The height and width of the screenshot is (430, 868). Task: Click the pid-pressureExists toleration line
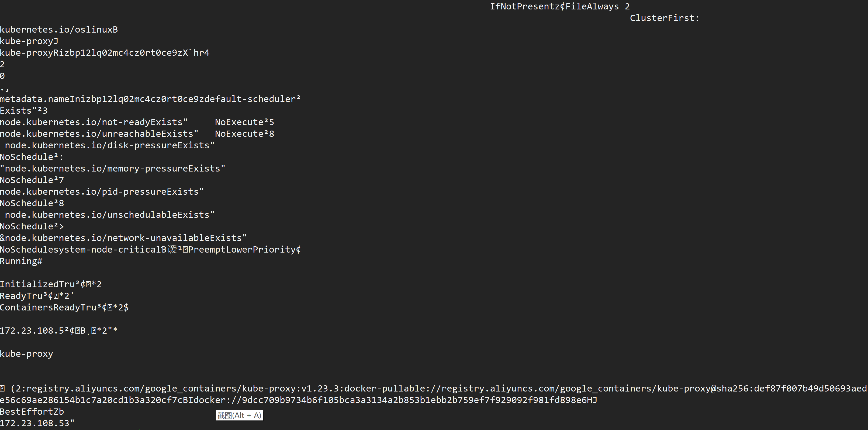102,192
